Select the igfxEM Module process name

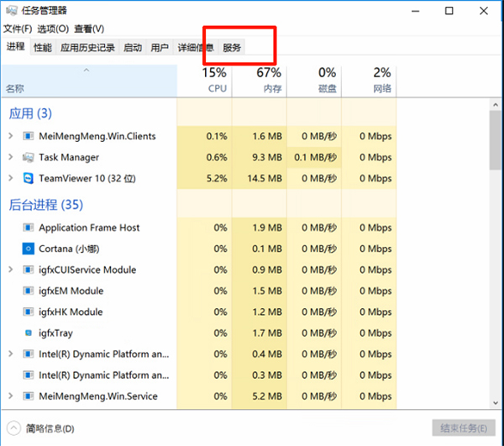click(71, 291)
